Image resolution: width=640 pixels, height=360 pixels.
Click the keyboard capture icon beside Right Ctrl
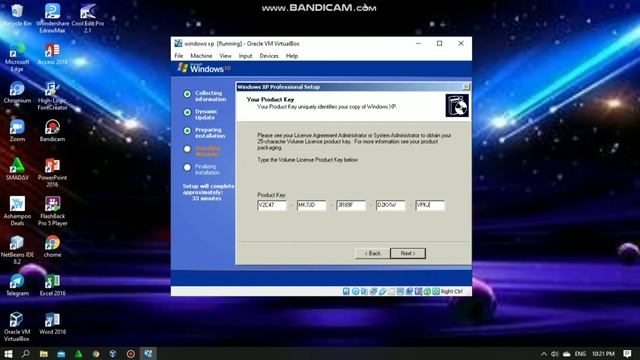[x=436, y=291]
